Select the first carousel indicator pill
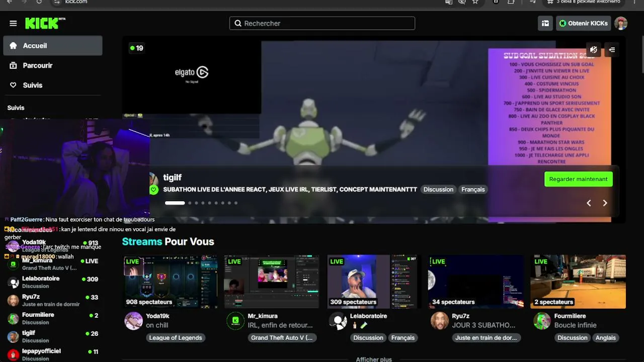The image size is (644, 362). (x=175, y=203)
